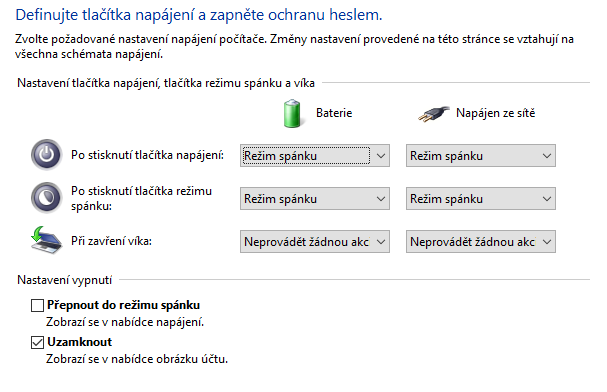Click the sleep button moon icon

[46, 198]
